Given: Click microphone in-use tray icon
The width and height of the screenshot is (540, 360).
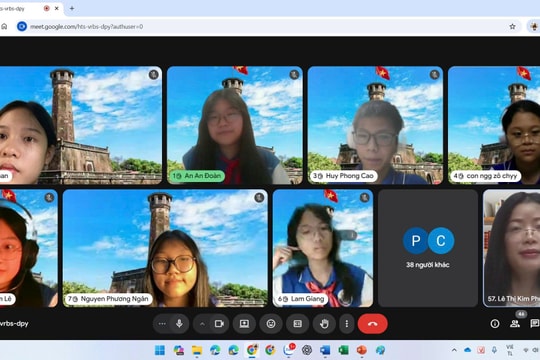Looking at the screenshot, I should [494, 350].
